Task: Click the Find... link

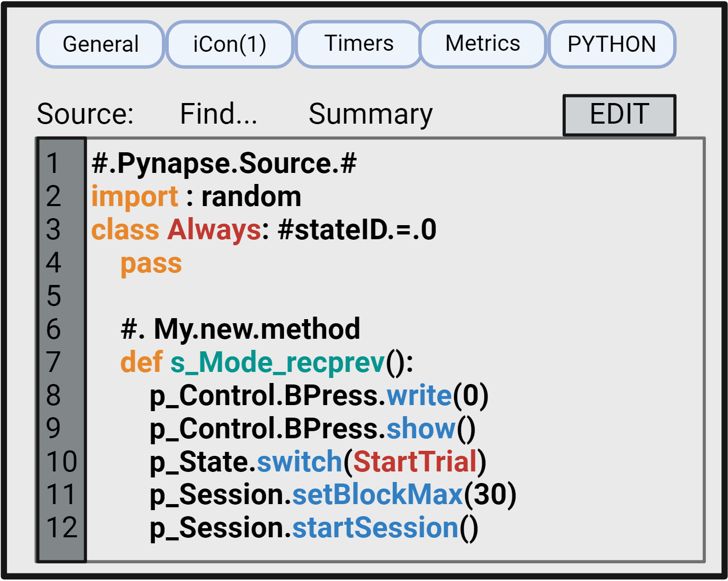Action: pos(219,114)
